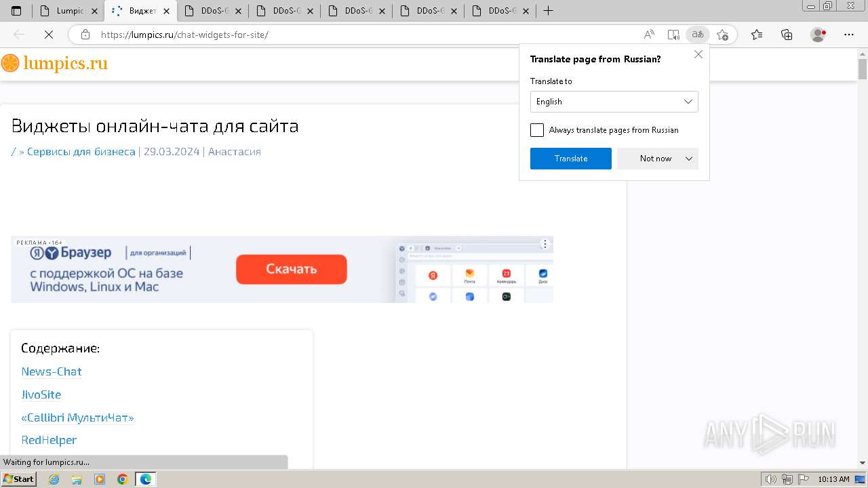
Task: Select the Microsoft Edge taskbar icon
Action: [x=146, y=479]
